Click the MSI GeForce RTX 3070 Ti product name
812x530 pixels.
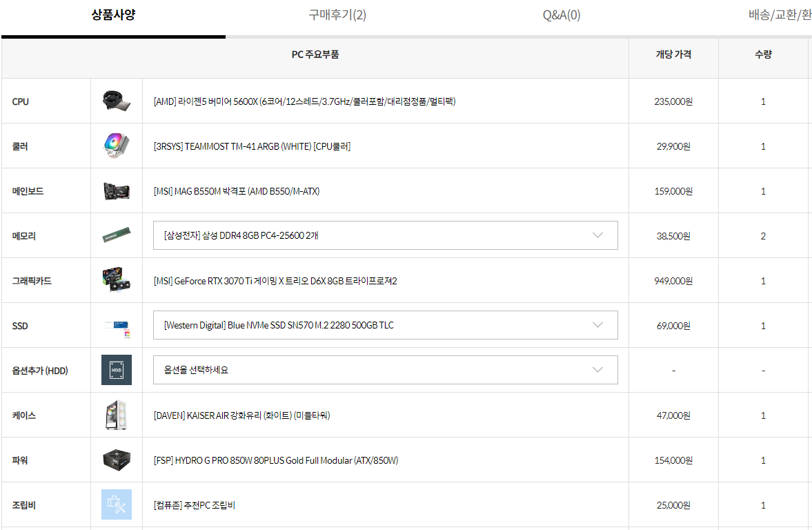tap(275, 281)
